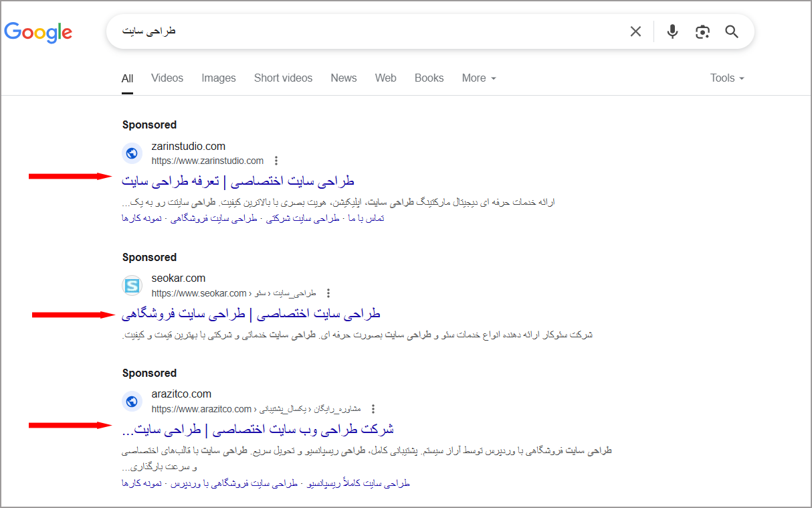Click the https://www.seokar.com URL
Viewport: 812px width, 508px height.
(199, 293)
